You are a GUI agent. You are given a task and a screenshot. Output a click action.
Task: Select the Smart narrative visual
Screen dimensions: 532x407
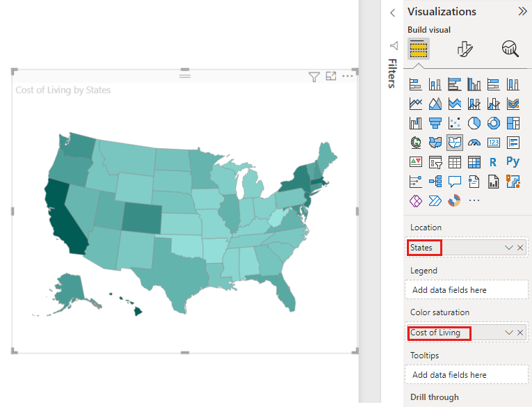[x=474, y=182]
